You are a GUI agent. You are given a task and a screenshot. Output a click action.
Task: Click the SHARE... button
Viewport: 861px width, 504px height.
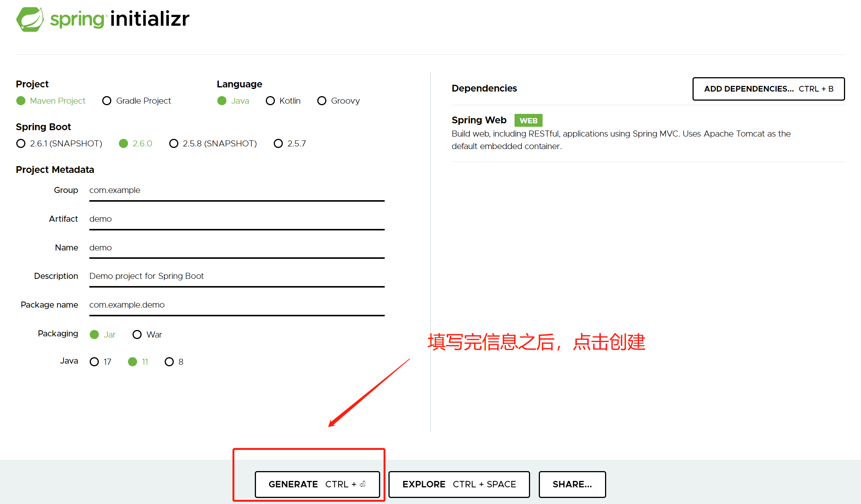pyautogui.click(x=572, y=484)
